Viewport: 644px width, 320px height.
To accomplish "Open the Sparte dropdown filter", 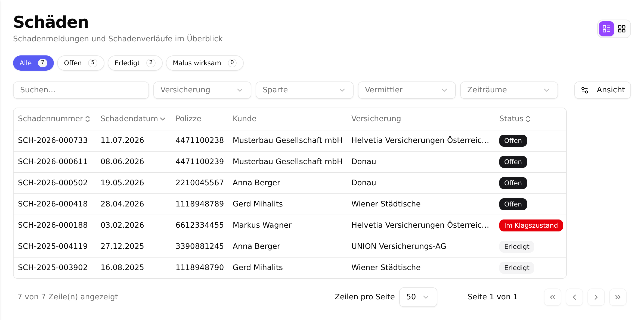I will 305,90.
